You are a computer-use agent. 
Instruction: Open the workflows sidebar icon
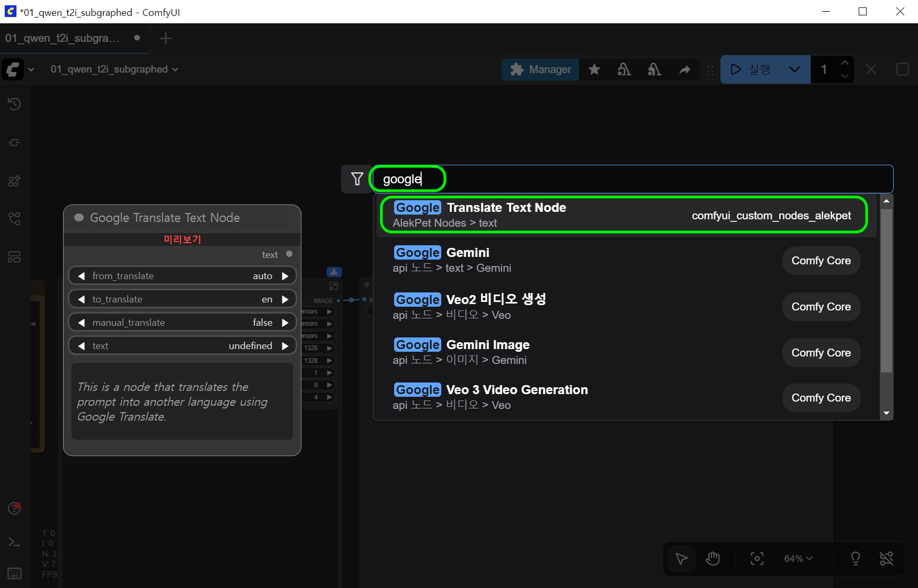[x=14, y=218]
